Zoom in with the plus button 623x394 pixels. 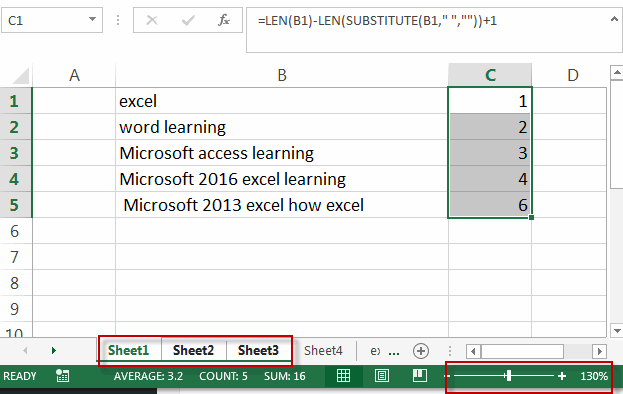coord(562,376)
